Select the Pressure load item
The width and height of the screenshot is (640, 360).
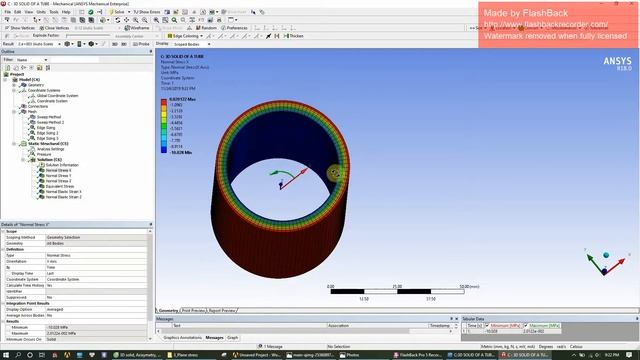[x=44, y=154]
